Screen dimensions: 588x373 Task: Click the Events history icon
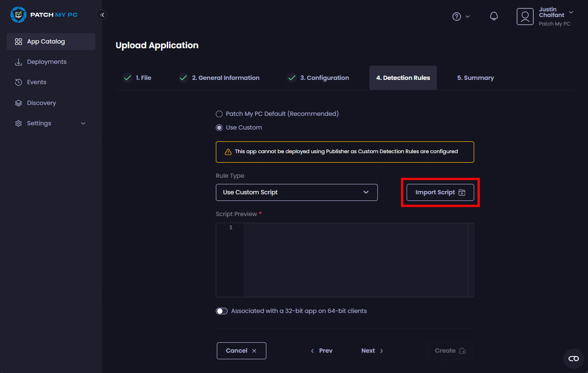tap(18, 82)
